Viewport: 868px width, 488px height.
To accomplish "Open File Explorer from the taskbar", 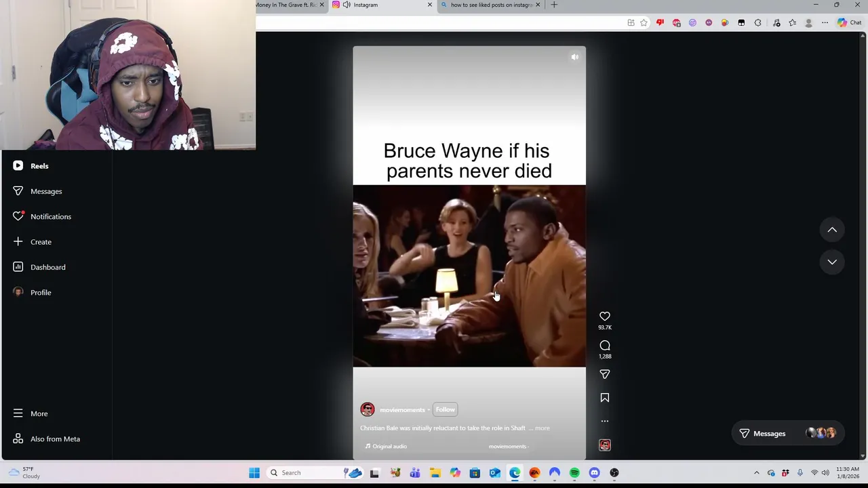I will [x=435, y=473].
